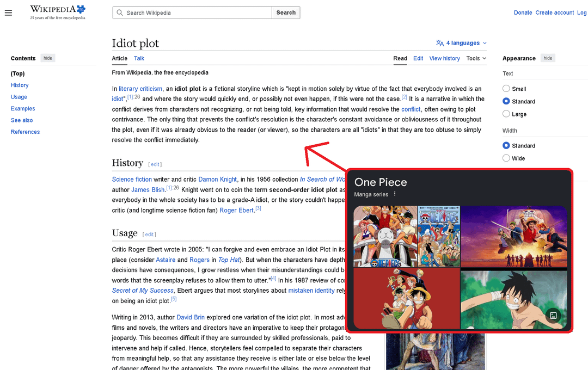Open the Rogers link
Screen dimensions: 588x370
click(199, 260)
